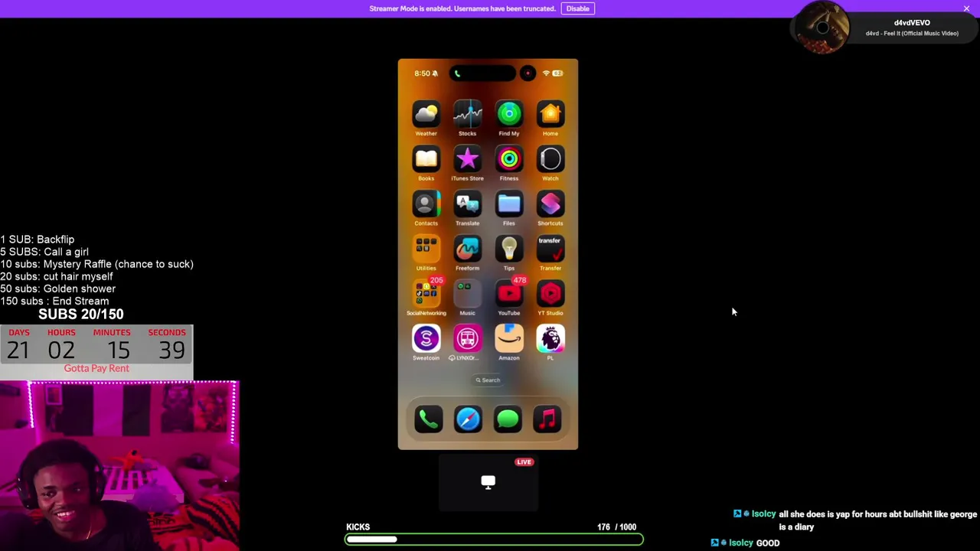
Task: Open the Music folder
Action: pos(467,295)
